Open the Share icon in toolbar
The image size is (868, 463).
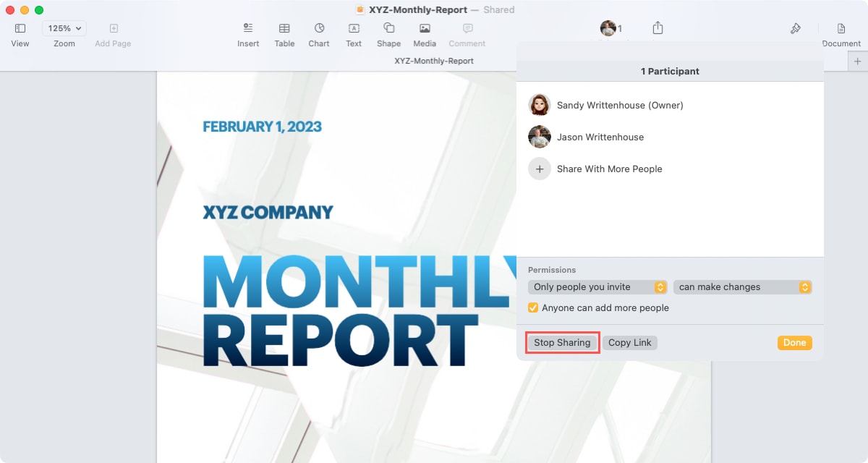tap(658, 28)
